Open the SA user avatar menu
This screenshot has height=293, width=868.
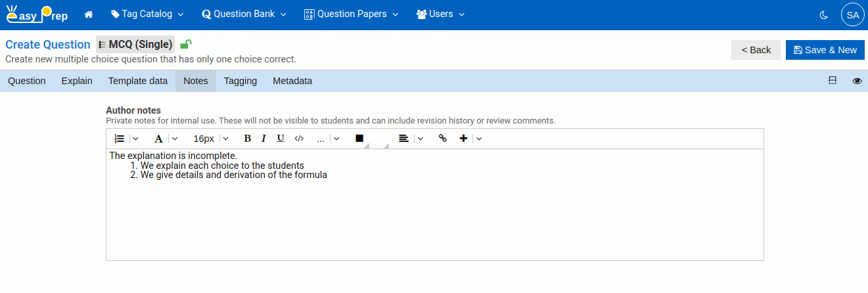point(852,14)
